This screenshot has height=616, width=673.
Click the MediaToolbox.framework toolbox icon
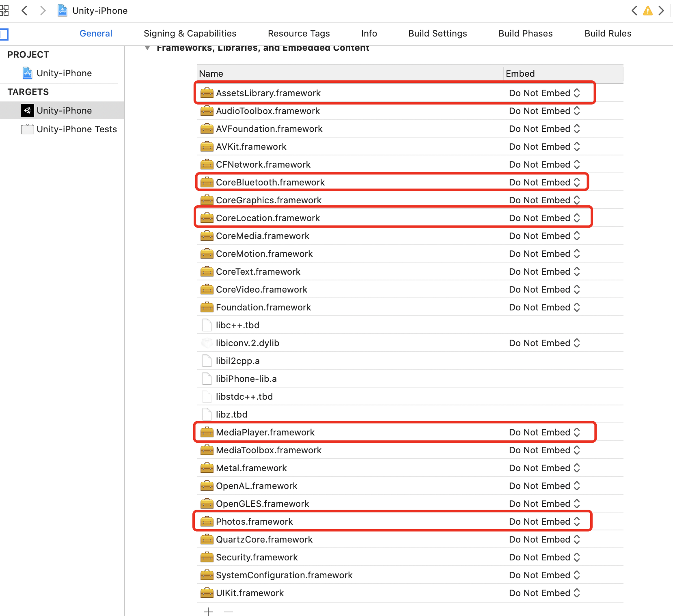click(207, 450)
